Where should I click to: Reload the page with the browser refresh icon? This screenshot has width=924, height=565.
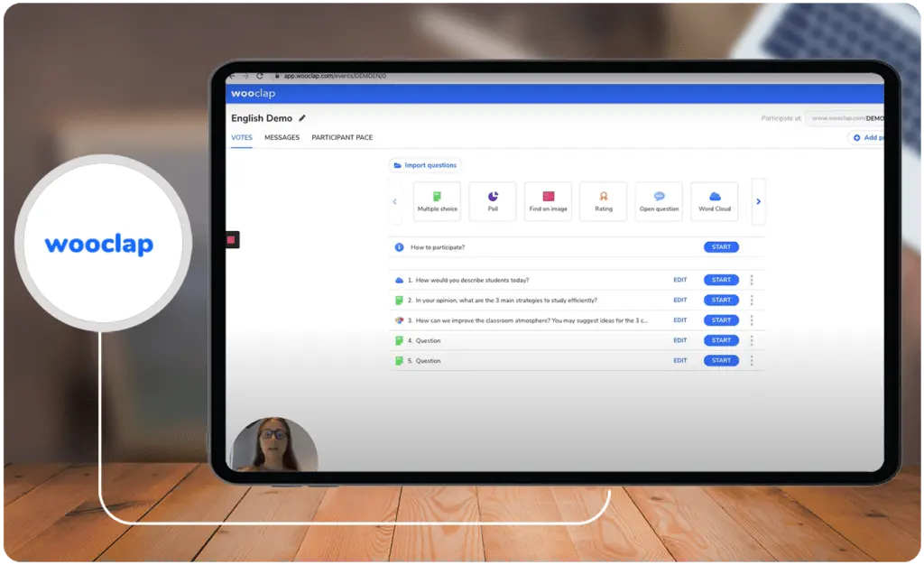pyautogui.click(x=259, y=76)
